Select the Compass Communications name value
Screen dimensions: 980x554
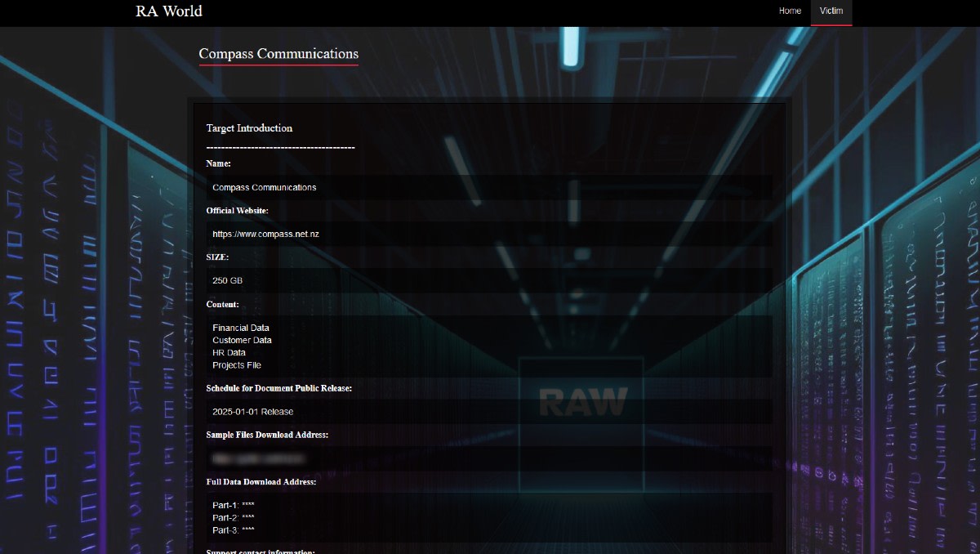coord(264,187)
